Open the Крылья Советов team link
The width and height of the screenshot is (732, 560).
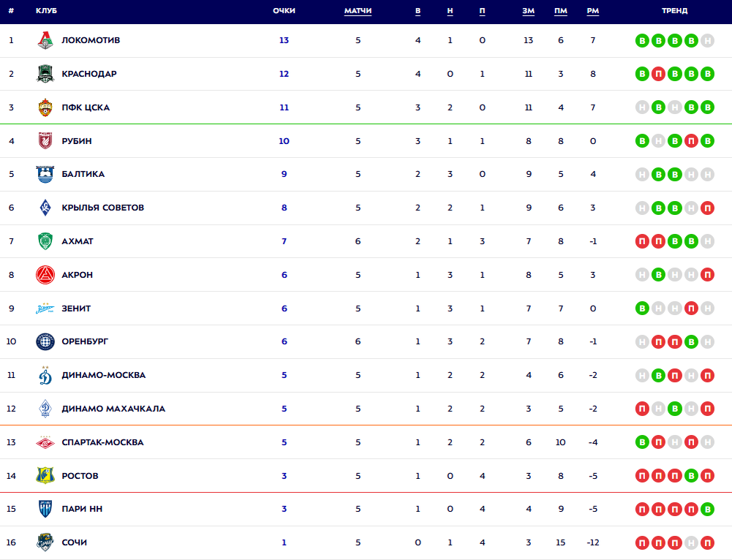[x=102, y=208]
